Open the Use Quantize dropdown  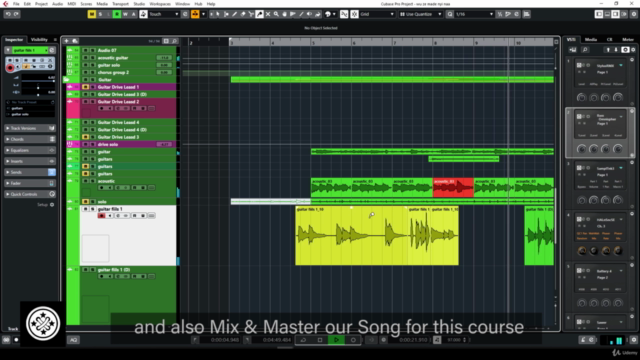coord(421,14)
